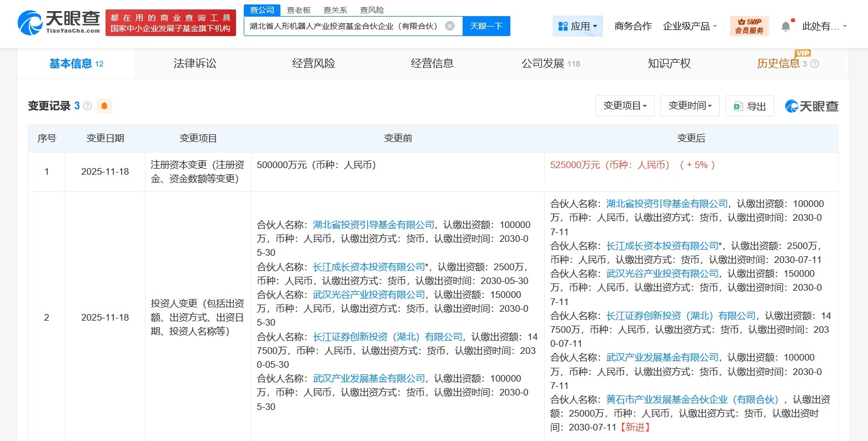
Task: Click the Excel icon on the 导出 button
Action: click(x=739, y=106)
